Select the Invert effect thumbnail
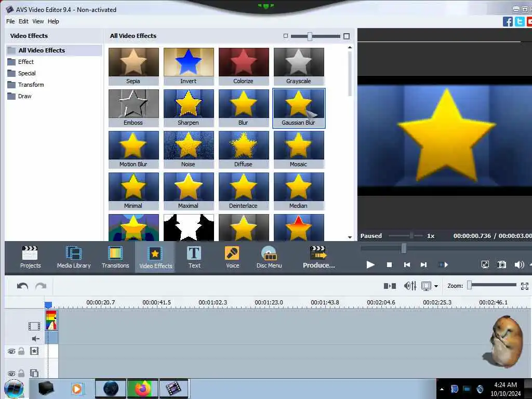The width and height of the screenshot is (532, 399). (189, 66)
